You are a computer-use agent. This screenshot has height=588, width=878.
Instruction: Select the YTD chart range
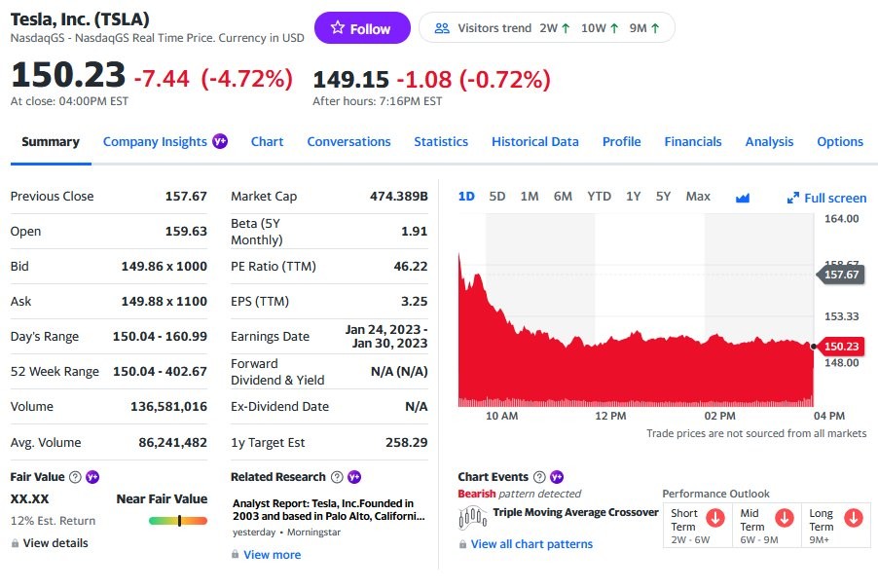[599, 197]
